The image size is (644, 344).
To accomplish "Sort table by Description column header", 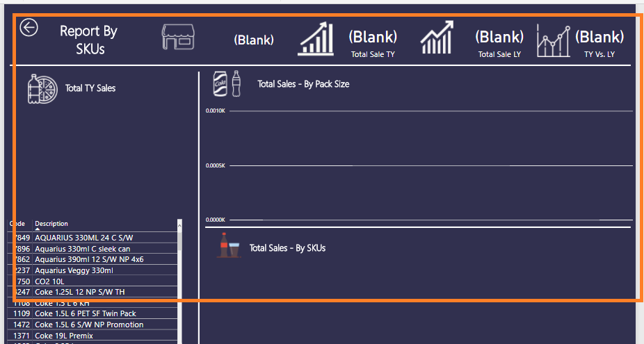I will pos(51,224).
